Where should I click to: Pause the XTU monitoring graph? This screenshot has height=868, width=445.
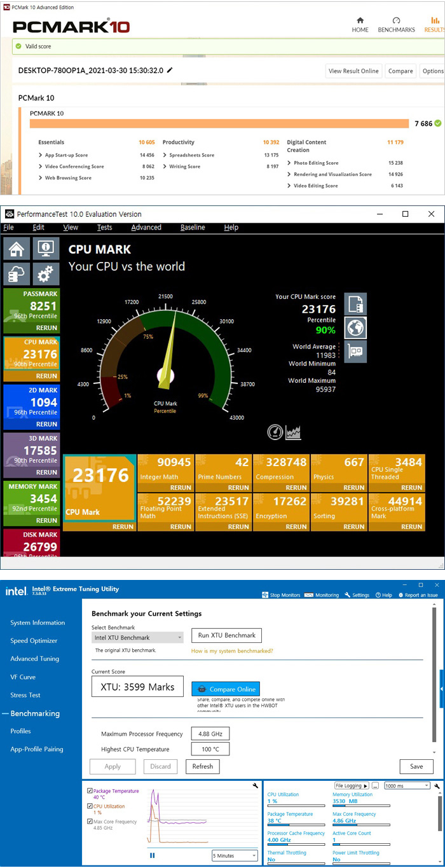click(x=153, y=855)
